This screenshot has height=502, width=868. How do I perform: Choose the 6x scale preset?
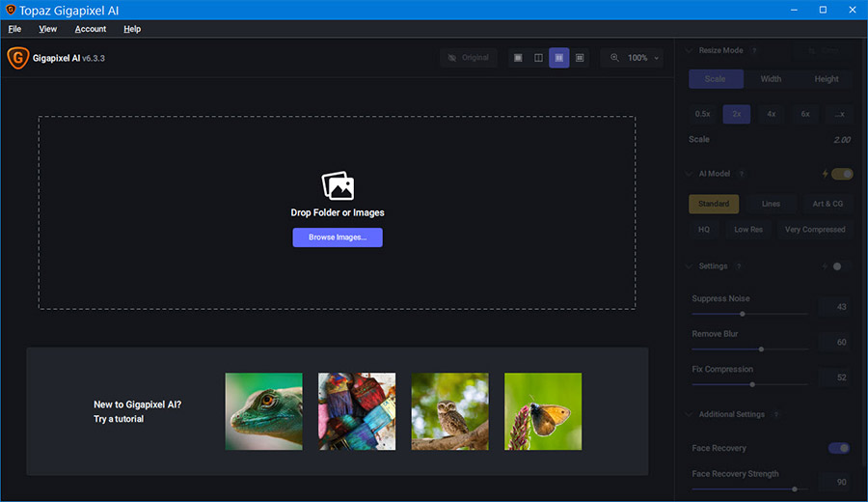(x=805, y=114)
